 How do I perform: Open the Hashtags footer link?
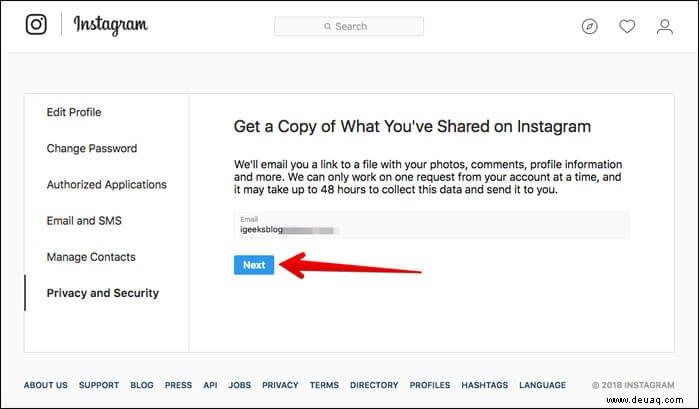point(484,385)
